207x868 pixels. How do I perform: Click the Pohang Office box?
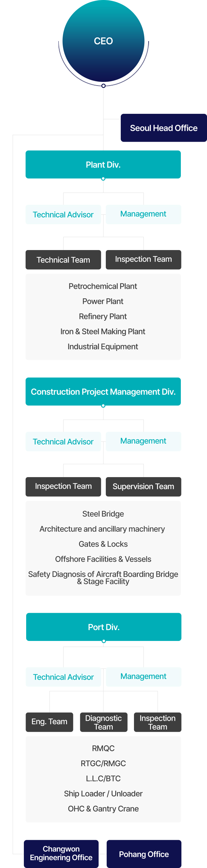point(144,854)
